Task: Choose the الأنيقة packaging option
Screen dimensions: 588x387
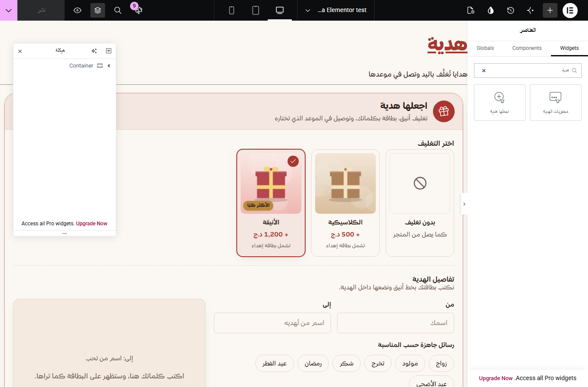Action: [271, 203]
